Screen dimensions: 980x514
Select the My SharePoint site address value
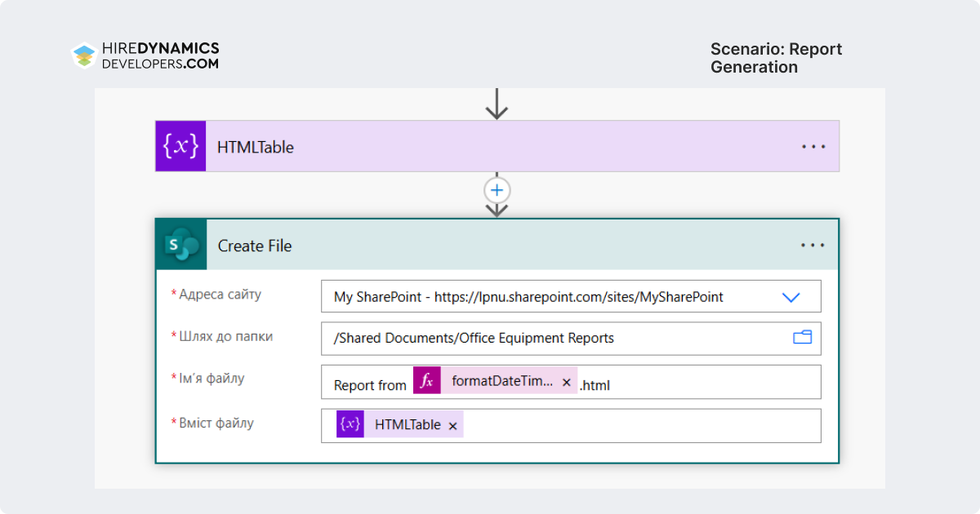coord(528,297)
